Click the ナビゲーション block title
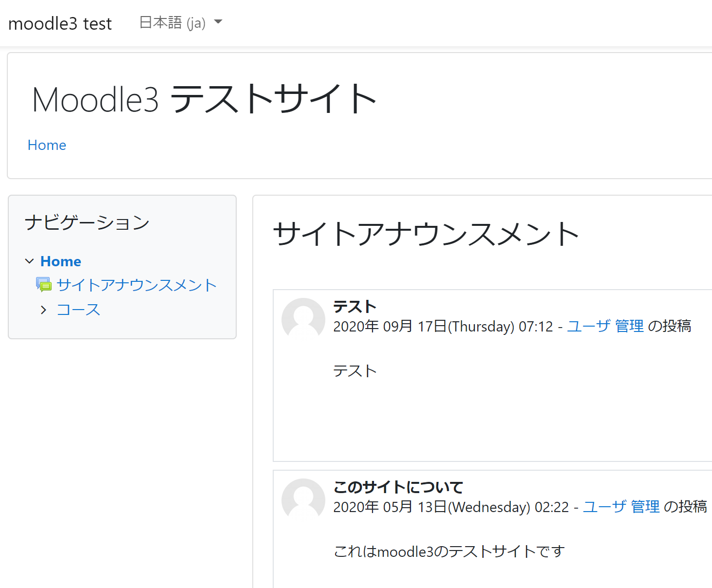Screen dimensions: 712x588 (x=87, y=222)
